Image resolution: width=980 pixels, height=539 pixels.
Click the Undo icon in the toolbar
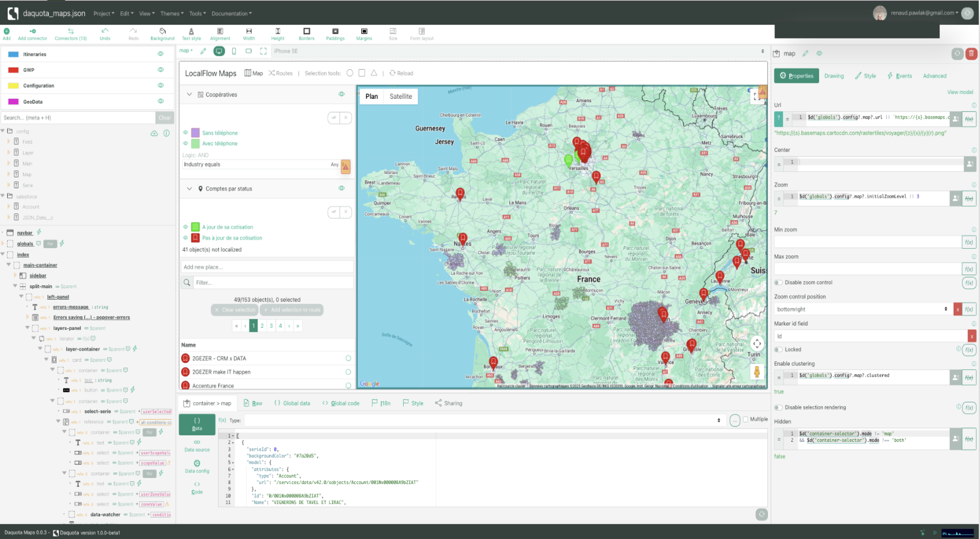(104, 31)
